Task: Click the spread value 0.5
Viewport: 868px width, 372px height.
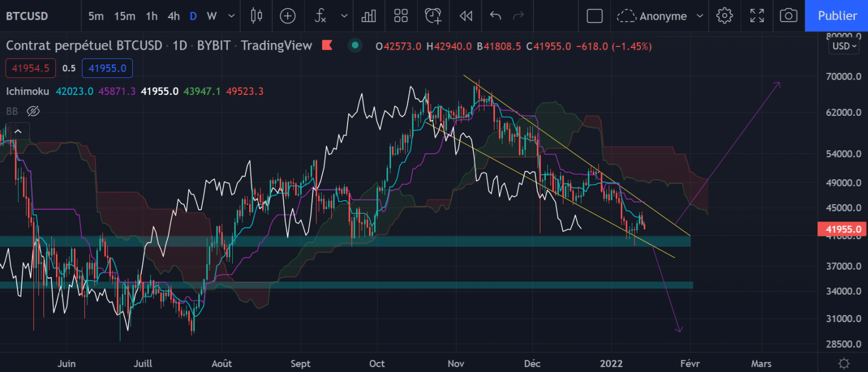Action: pyautogui.click(x=69, y=68)
